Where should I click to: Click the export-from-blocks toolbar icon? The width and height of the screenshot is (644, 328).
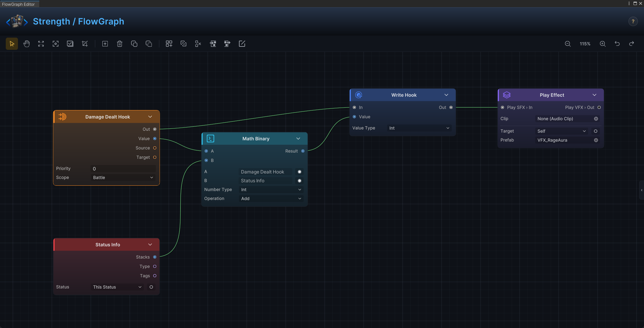pyautogui.click(x=227, y=44)
